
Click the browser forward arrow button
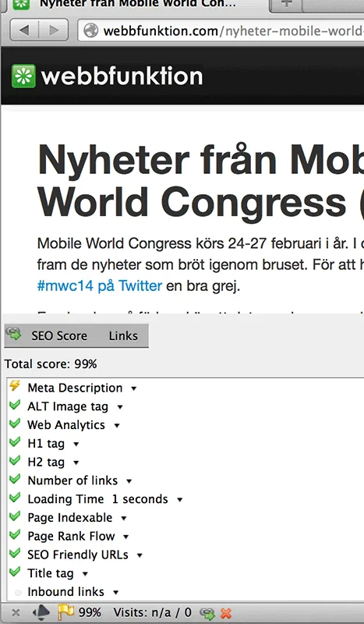click(x=54, y=30)
